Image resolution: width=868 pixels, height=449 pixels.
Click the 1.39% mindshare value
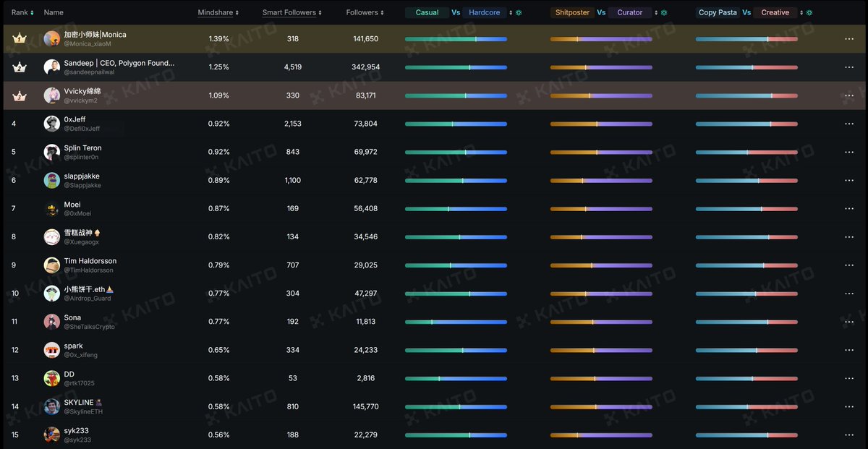pos(219,39)
